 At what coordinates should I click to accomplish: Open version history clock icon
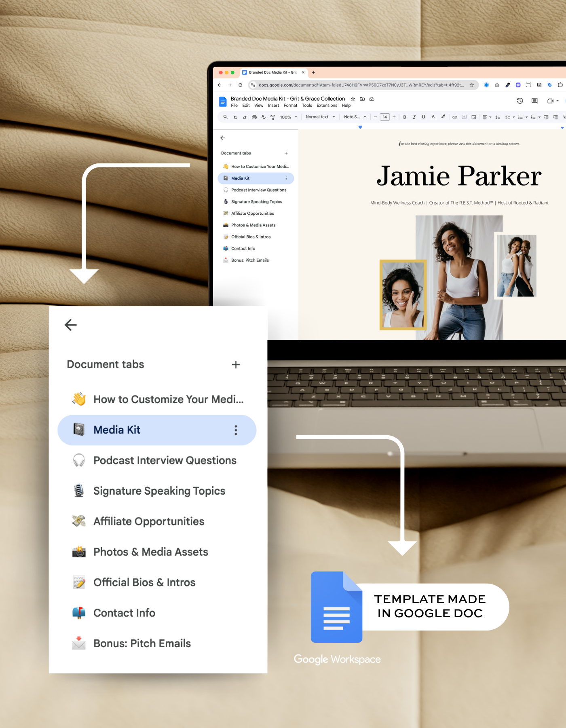[x=520, y=101]
